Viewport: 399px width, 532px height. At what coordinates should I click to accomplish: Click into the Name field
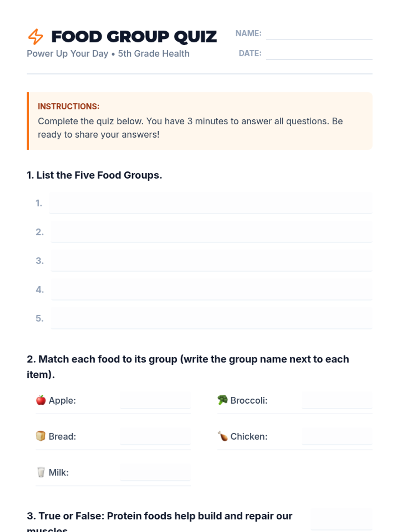(x=319, y=33)
